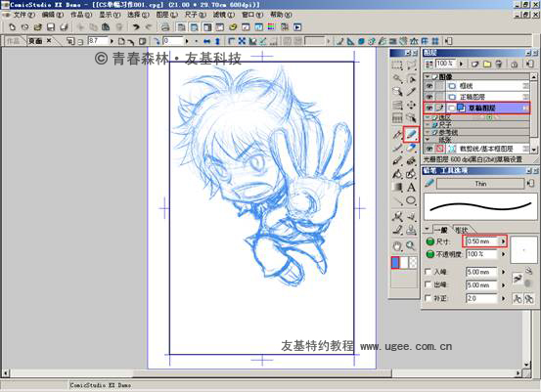The width and height of the screenshot is (541, 392).
Task: Open the 帮助 menu
Action: pos(281,15)
